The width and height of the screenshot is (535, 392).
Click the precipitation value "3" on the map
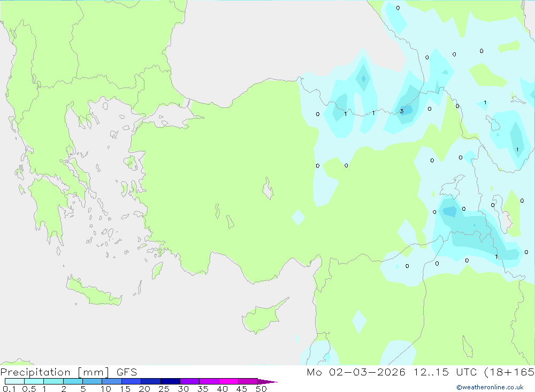[402, 111]
